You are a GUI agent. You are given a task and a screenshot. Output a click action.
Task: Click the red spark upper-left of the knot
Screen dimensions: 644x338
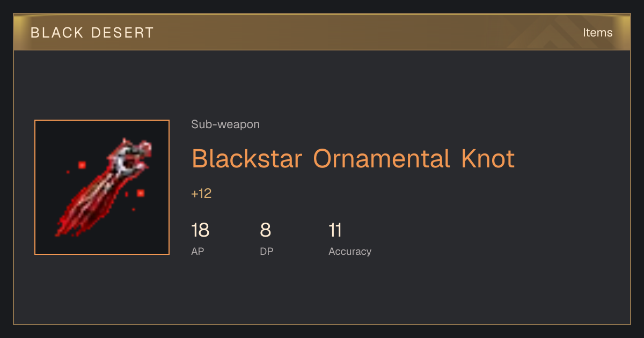pos(82,165)
